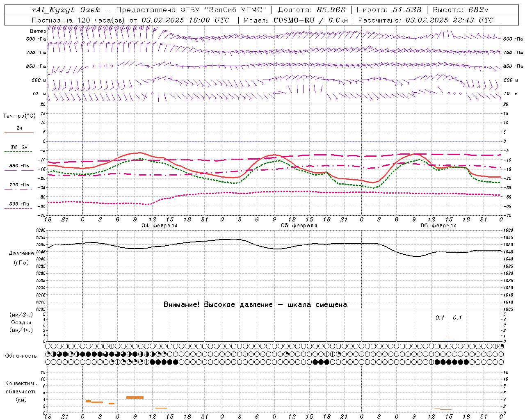525x420 pixels.
Task: Click the thickest orange convective cloud bar near 4 km
Action: coord(135,397)
